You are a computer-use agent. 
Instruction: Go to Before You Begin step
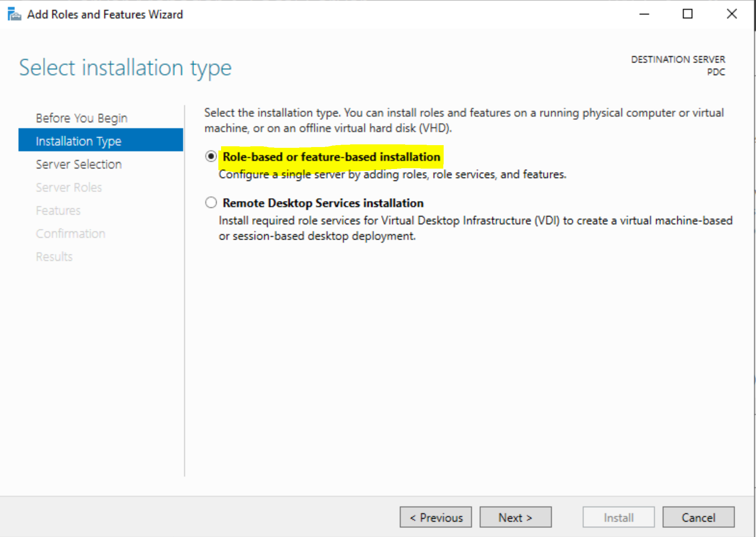click(82, 118)
